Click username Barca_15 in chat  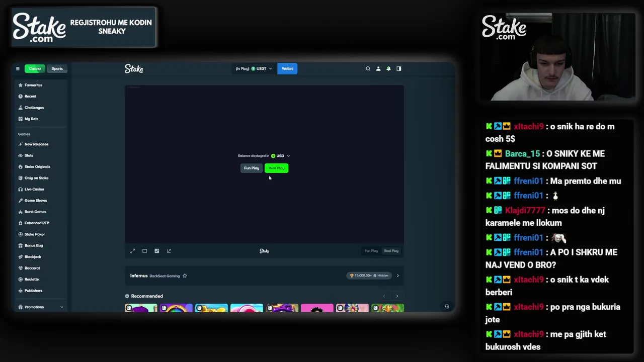522,154
